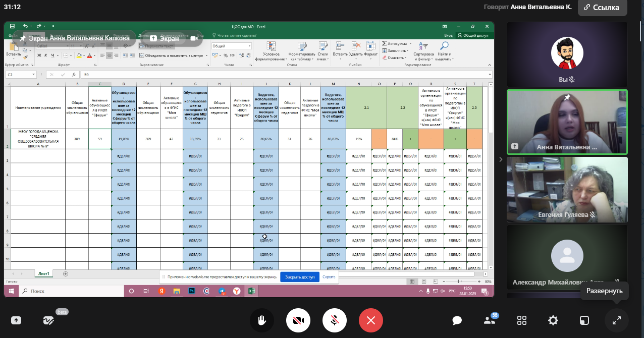Open the participants list
The width and height of the screenshot is (644, 338).
(x=489, y=320)
